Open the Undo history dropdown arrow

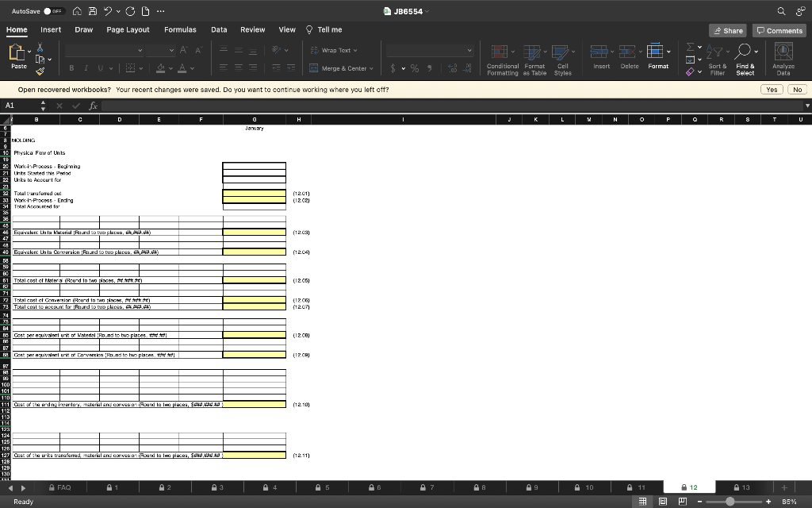coord(118,11)
